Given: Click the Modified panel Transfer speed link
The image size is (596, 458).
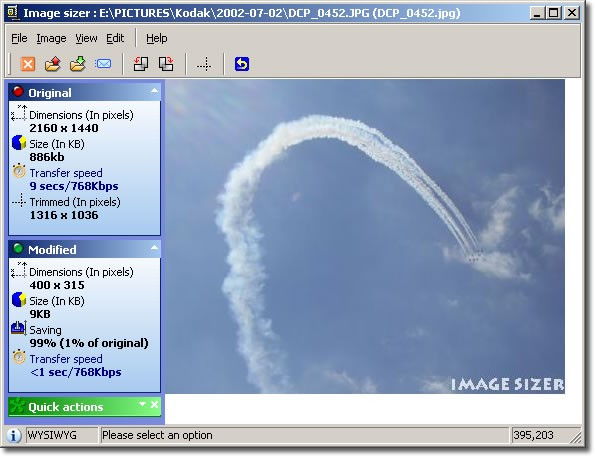Looking at the screenshot, I should tap(66, 359).
